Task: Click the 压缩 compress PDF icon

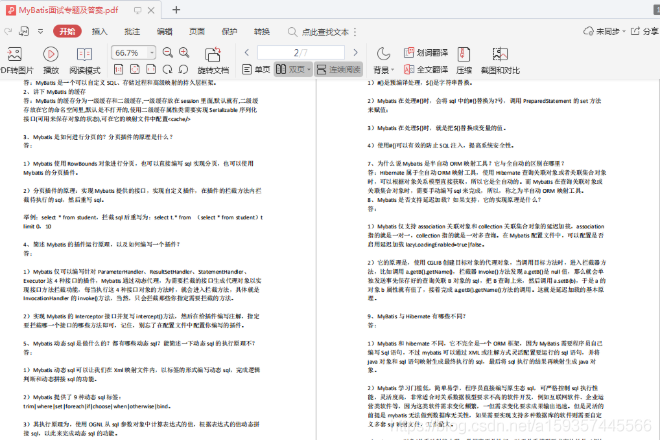Action: [x=464, y=54]
